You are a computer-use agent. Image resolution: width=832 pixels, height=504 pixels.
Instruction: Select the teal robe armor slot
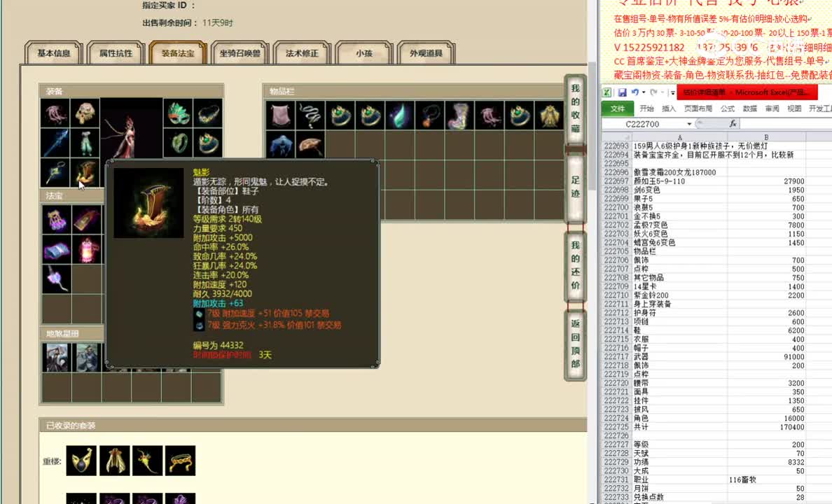(x=85, y=143)
